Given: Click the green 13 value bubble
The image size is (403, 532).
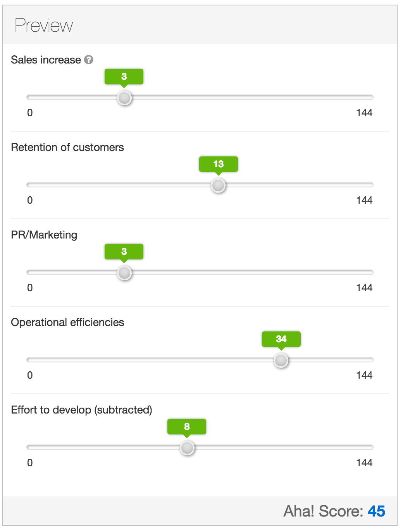Looking at the screenshot, I should (x=219, y=164).
